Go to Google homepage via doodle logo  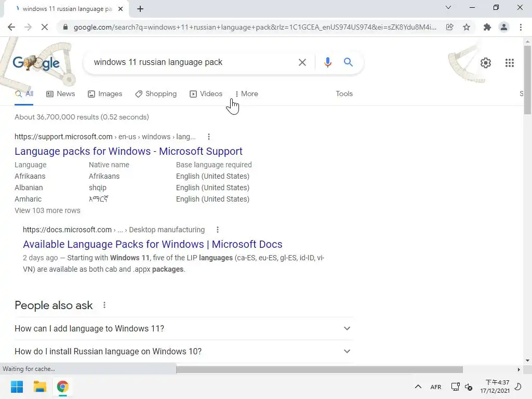tap(36, 63)
